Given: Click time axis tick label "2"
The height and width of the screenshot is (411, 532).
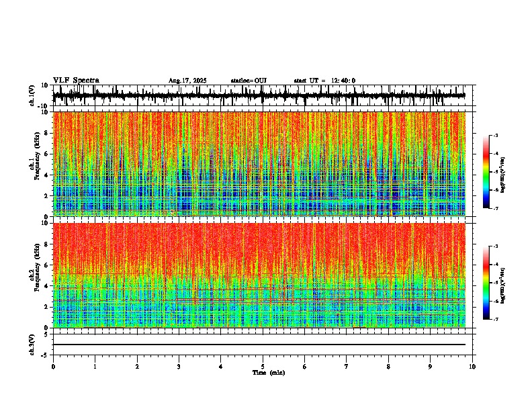Looking at the screenshot, I should [x=137, y=367].
